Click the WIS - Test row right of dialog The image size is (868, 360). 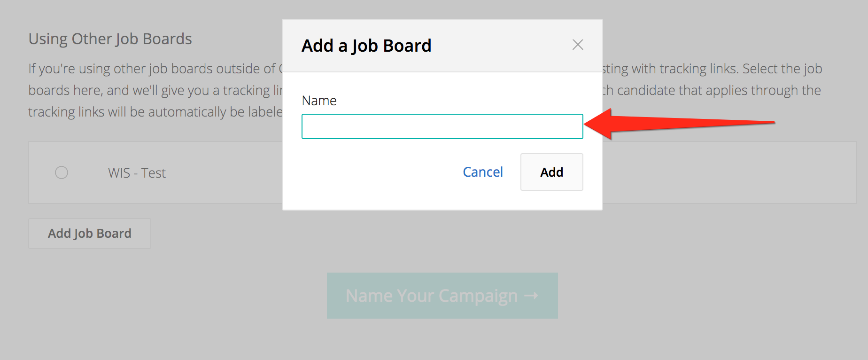click(x=728, y=172)
